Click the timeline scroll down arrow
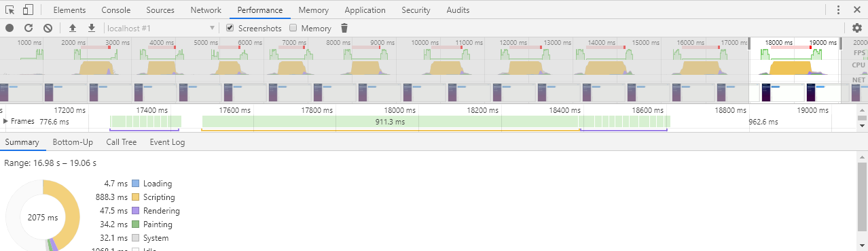Screen dimensions: 868x251 [862, 125]
